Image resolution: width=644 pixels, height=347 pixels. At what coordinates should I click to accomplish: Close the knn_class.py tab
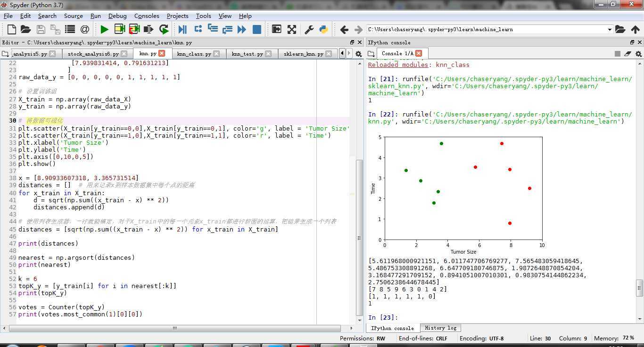(x=216, y=54)
